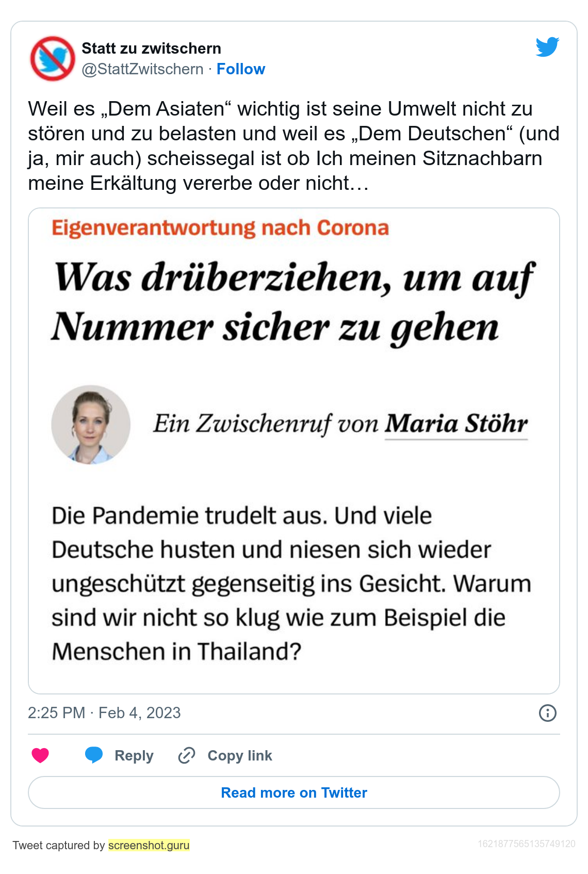Select the Eigenverantwortung nach Corona label
This screenshot has height=874, width=588.
[220, 228]
